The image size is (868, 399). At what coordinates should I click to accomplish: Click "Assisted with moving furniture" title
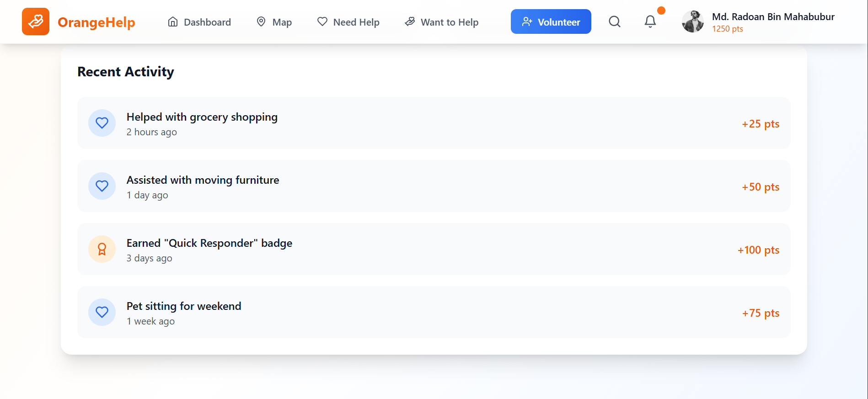click(203, 180)
